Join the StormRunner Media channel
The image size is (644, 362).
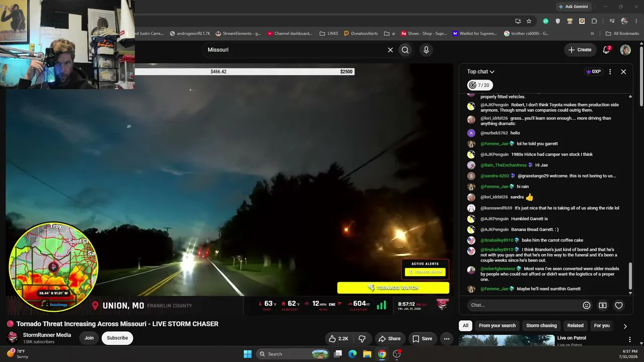pos(89,338)
